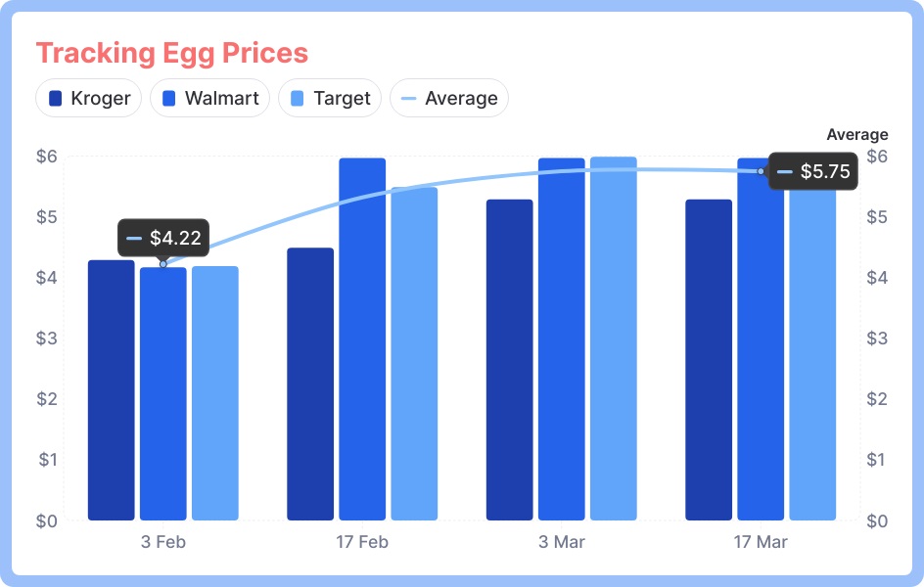Click the Target light blue legend swatch
The image size is (924, 587).
tap(298, 98)
